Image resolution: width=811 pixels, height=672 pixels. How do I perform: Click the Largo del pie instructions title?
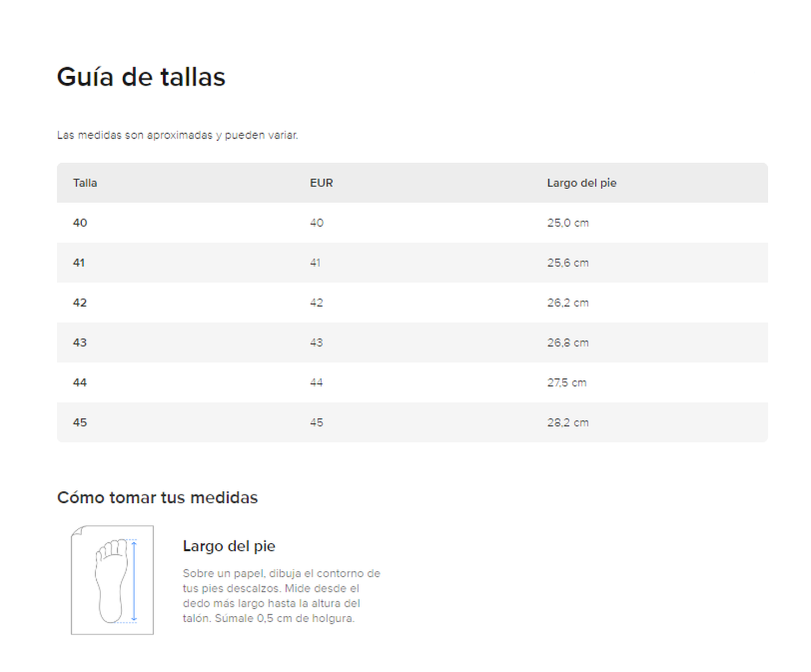[229, 546]
